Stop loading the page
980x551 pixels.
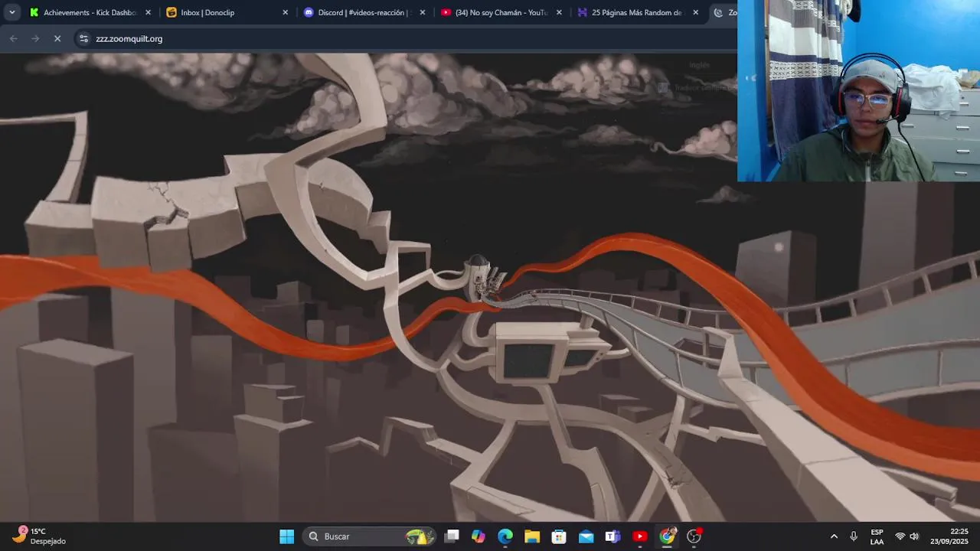click(x=57, y=38)
